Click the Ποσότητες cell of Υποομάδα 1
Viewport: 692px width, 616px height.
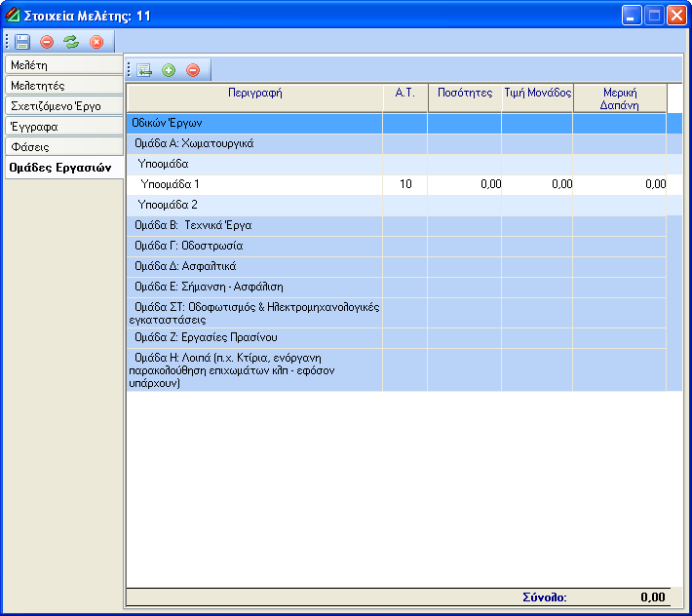click(x=464, y=184)
